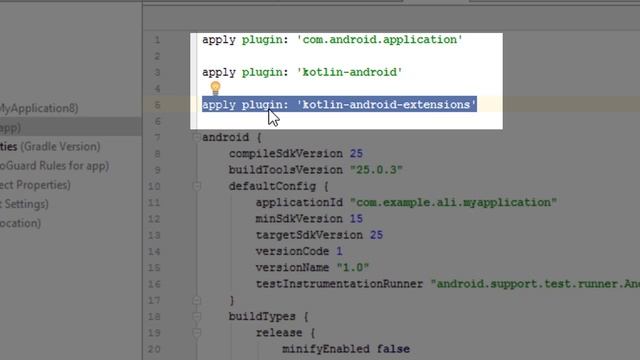640x360 pixels.
Task: Click minSdkVersion value 15
Action: [356, 219]
